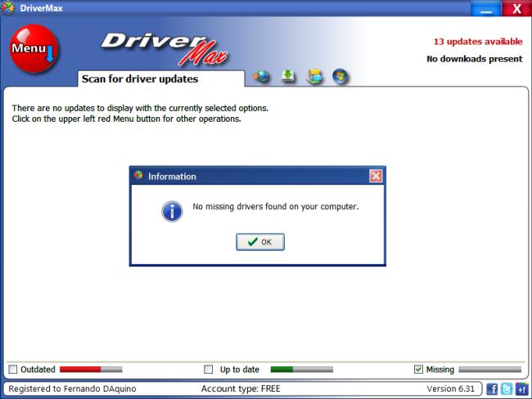The image size is (532, 399).
Task: Click the blue info icon in dialog
Action: tap(172, 212)
